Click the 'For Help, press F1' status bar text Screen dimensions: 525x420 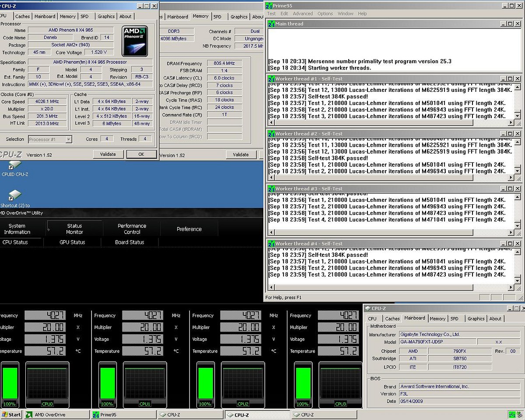pyautogui.click(x=283, y=297)
